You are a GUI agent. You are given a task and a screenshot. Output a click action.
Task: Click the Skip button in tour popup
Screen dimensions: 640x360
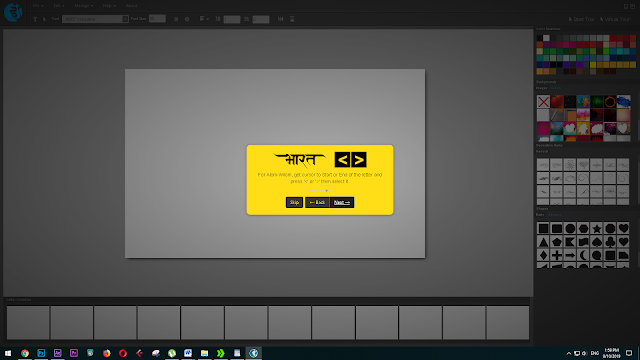click(x=294, y=202)
